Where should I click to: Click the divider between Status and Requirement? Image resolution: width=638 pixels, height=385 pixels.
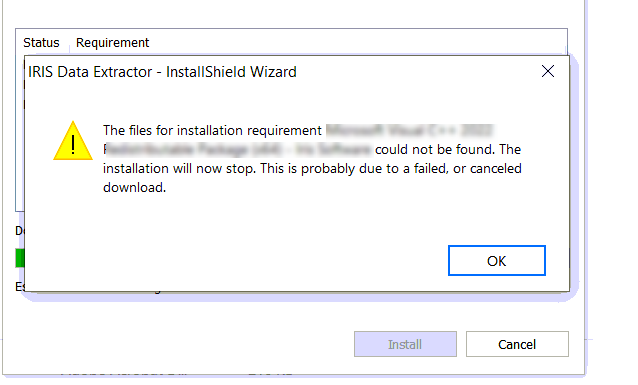click(70, 42)
